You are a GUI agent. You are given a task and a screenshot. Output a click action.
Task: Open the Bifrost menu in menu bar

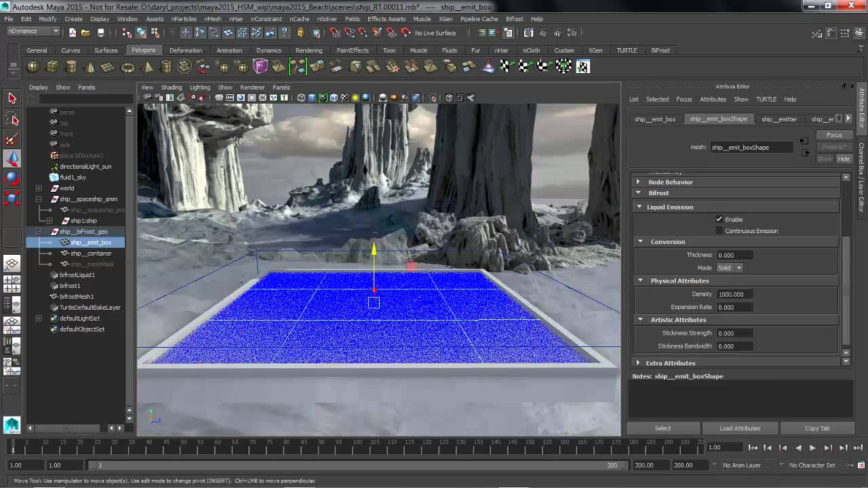[x=514, y=19]
